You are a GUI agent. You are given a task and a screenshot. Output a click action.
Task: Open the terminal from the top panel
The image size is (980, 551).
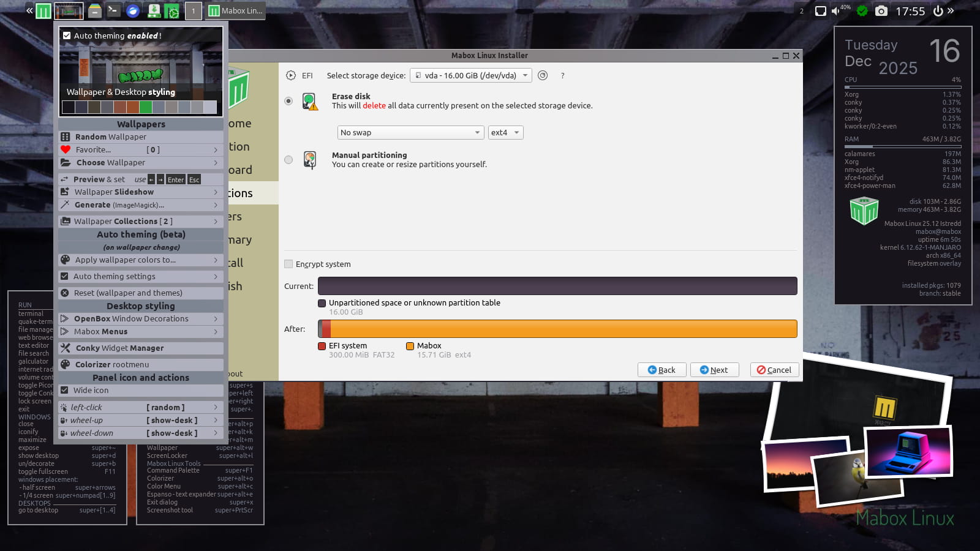coord(113,10)
